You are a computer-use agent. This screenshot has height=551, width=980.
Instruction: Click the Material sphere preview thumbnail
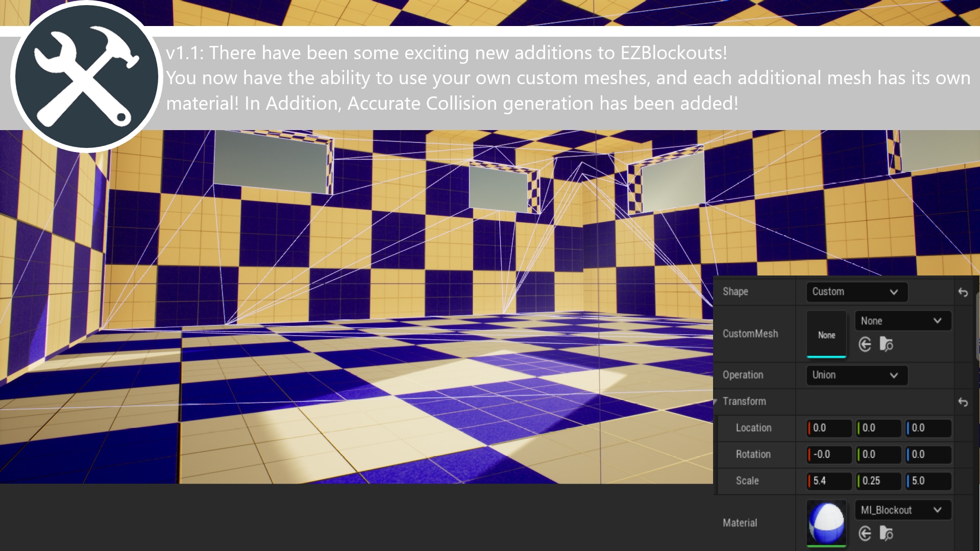[x=826, y=523]
